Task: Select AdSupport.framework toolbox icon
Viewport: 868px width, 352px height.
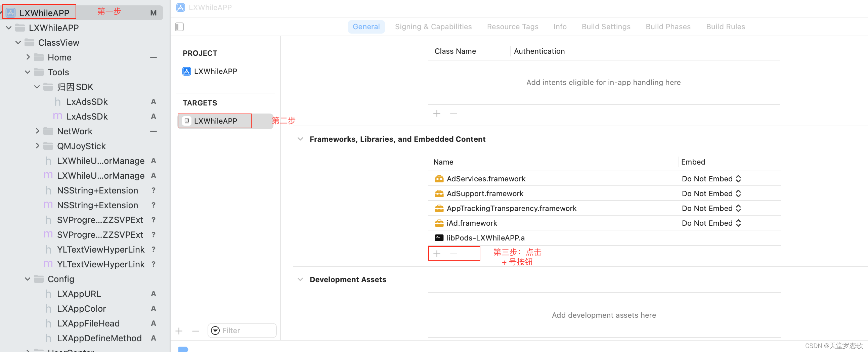Action: point(439,194)
